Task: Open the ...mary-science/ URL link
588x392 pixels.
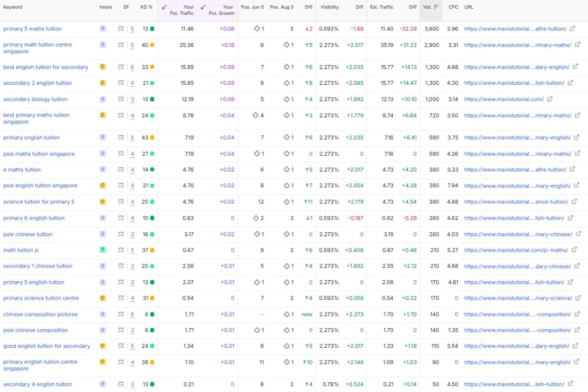Action: coord(518,298)
